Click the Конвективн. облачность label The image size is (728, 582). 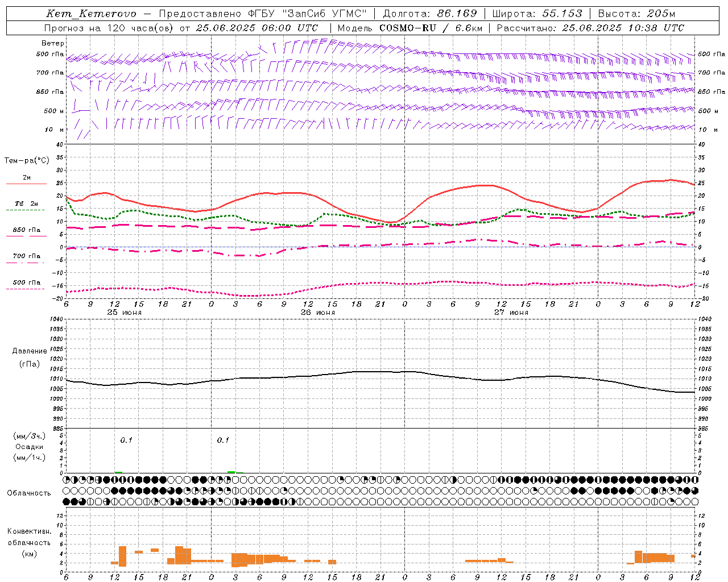point(29,537)
